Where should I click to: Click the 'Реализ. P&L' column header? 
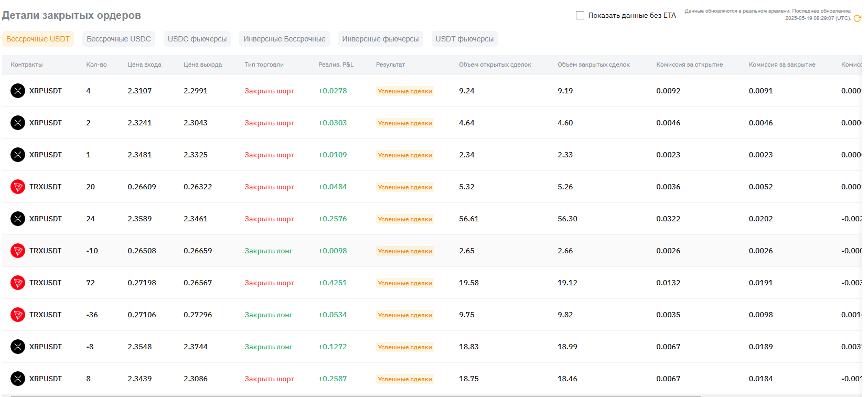click(336, 65)
